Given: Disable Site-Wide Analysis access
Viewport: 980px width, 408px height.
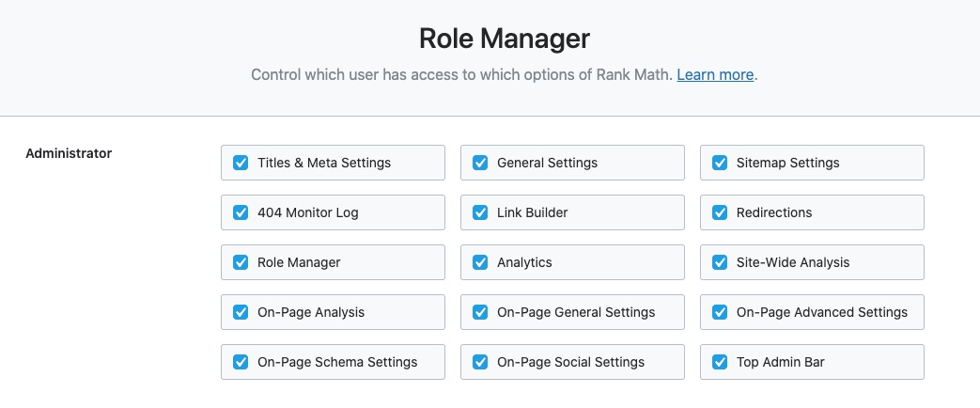Looking at the screenshot, I should pos(720,262).
